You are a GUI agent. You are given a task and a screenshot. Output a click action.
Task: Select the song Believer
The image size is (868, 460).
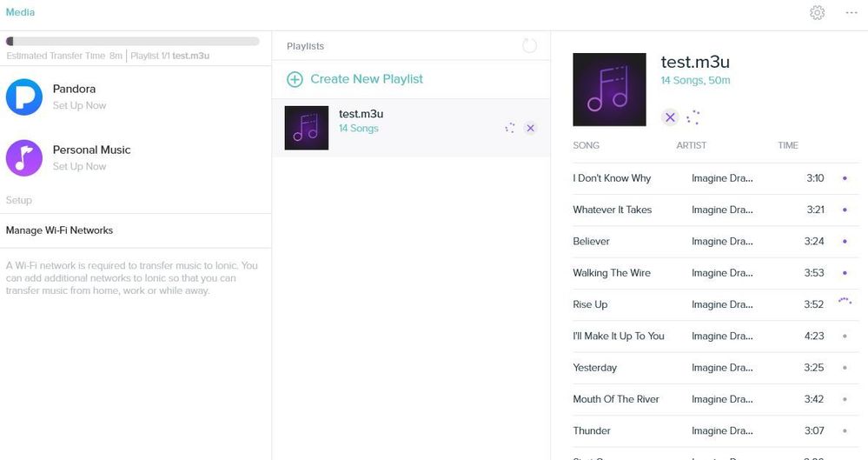tap(591, 241)
